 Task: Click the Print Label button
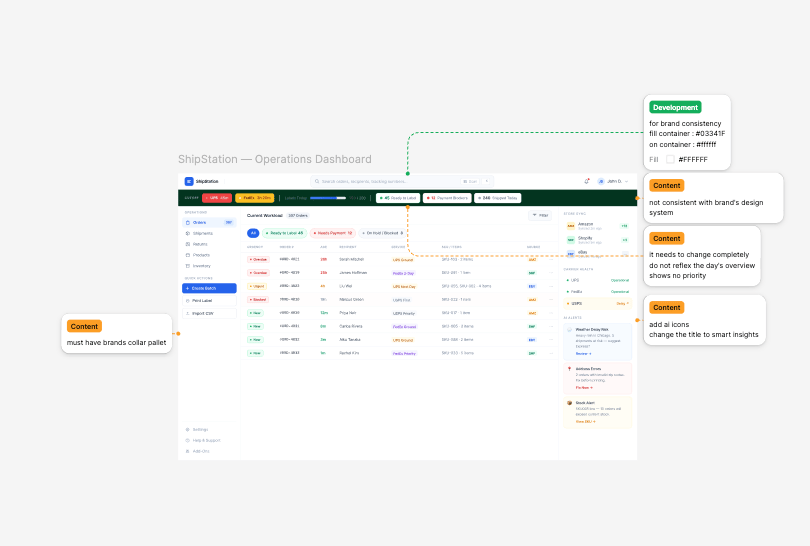[209, 300]
